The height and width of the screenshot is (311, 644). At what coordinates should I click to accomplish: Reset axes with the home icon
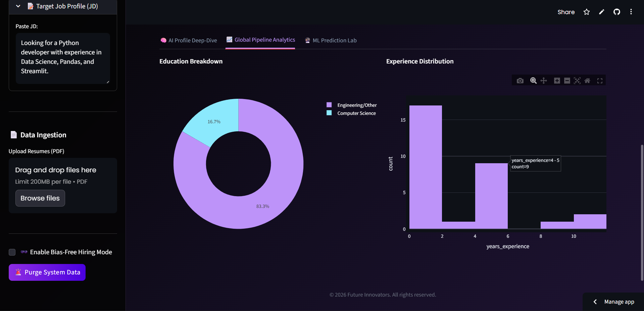[x=588, y=81]
